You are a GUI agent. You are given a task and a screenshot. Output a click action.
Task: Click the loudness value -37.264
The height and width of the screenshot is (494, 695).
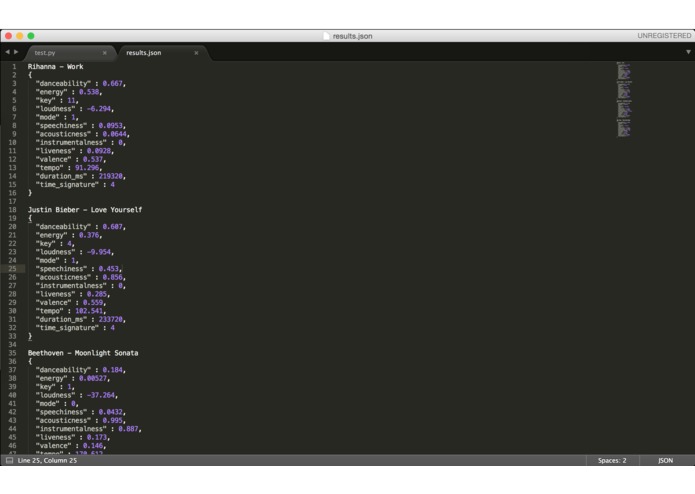click(x=101, y=395)
